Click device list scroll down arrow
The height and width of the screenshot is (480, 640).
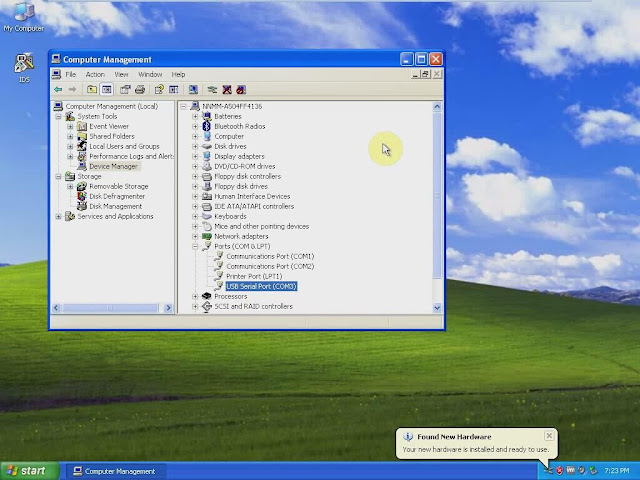click(437, 308)
